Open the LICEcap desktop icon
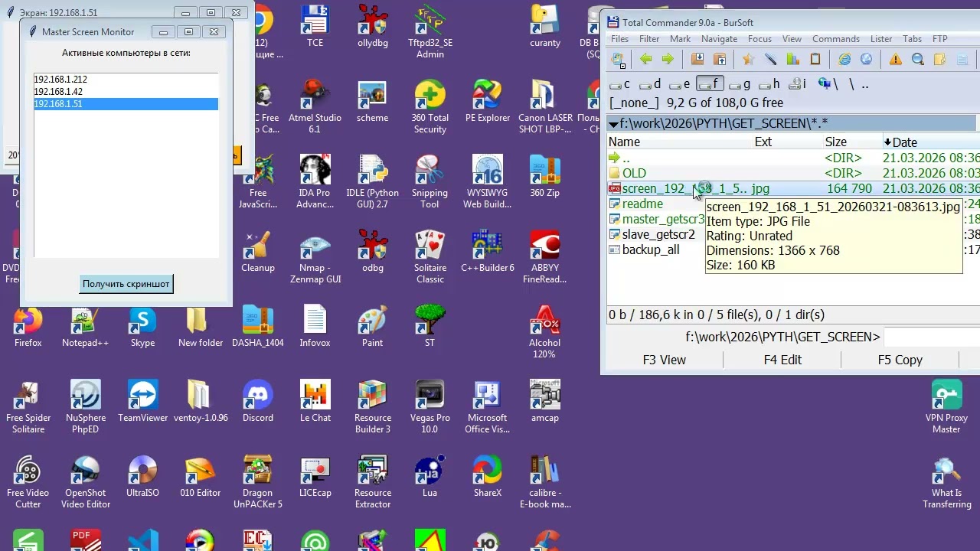The width and height of the screenshot is (980, 551). pyautogui.click(x=315, y=477)
